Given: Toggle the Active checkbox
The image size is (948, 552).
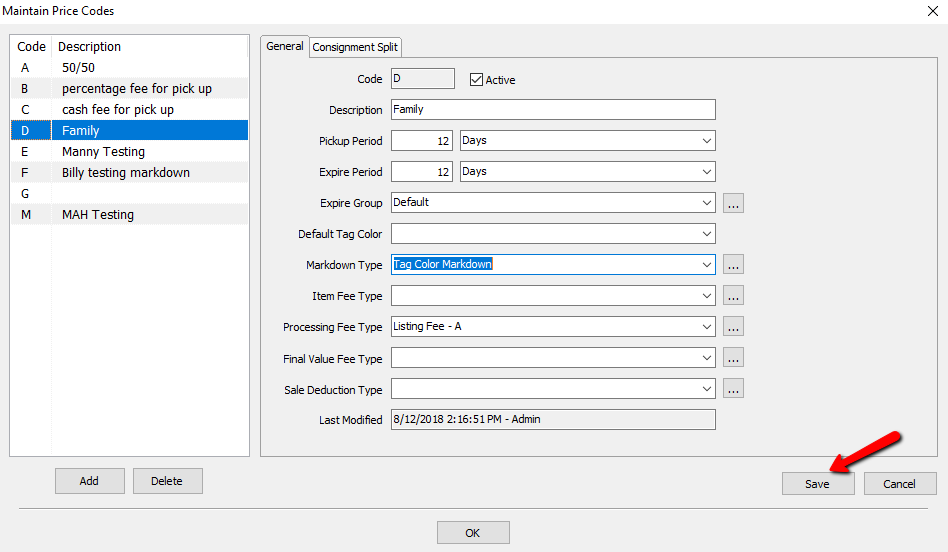Looking at the screenshot, I should click(476, 80).
